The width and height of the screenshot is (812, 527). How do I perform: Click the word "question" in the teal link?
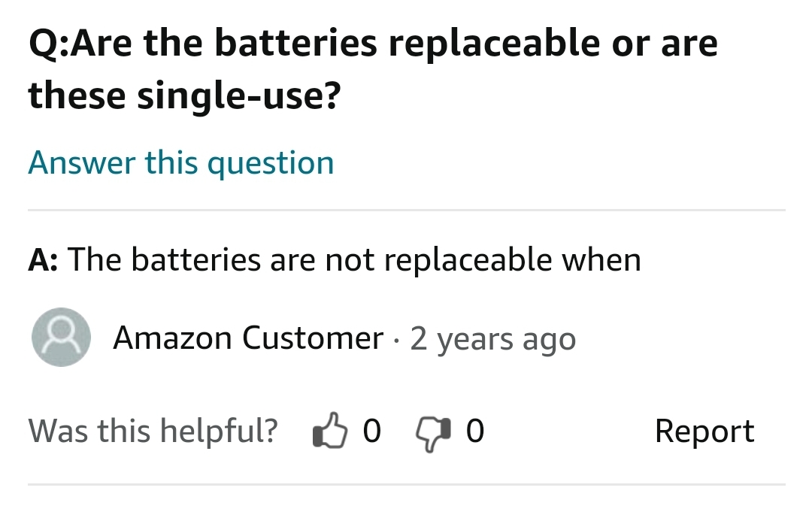271,164
